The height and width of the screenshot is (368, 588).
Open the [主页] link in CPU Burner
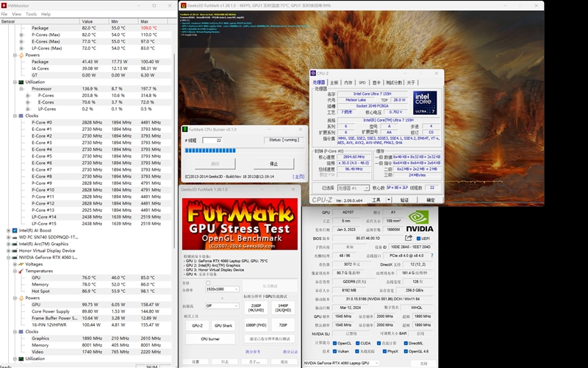click(298, 177)
